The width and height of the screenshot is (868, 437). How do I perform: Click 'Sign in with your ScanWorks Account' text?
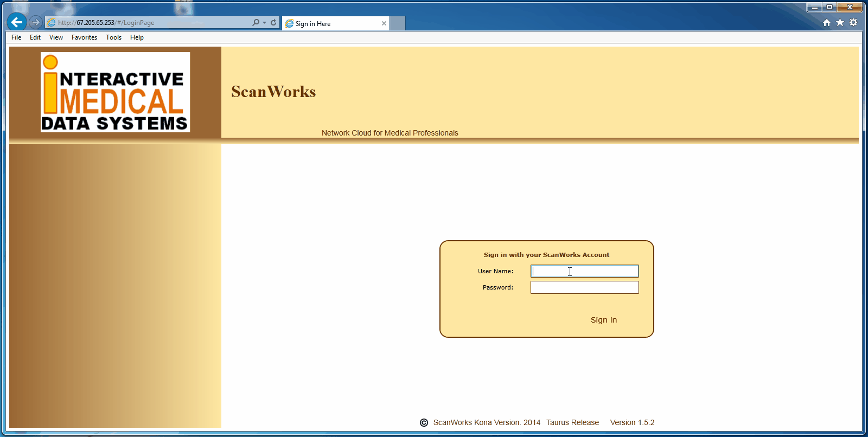(546, 255)
